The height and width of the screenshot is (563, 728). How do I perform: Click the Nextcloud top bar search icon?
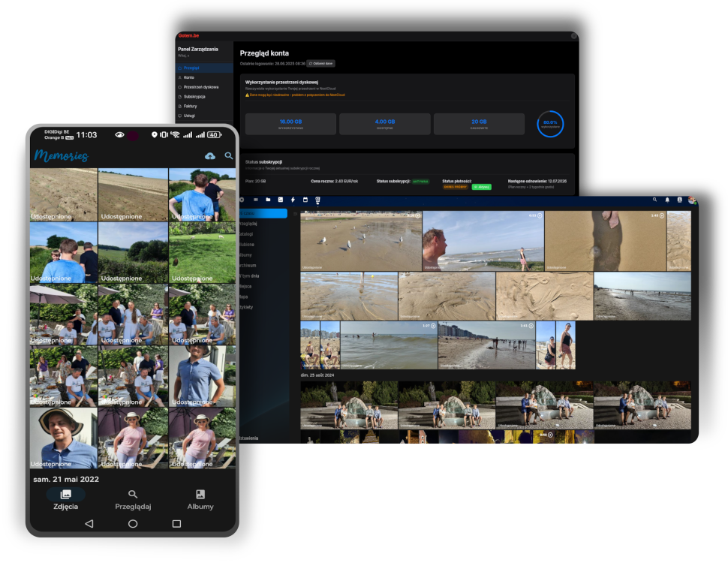[x=654, y=200]
